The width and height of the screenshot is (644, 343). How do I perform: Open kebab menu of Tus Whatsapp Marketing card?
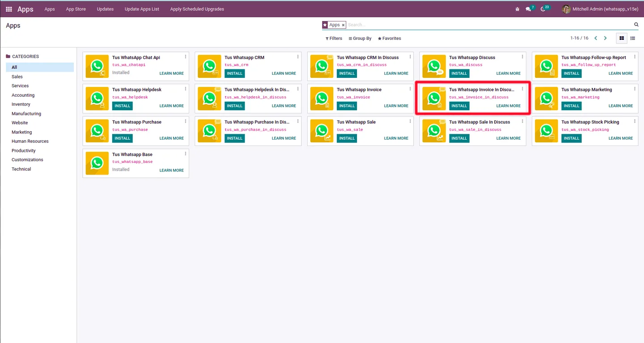tap(635, 89)
